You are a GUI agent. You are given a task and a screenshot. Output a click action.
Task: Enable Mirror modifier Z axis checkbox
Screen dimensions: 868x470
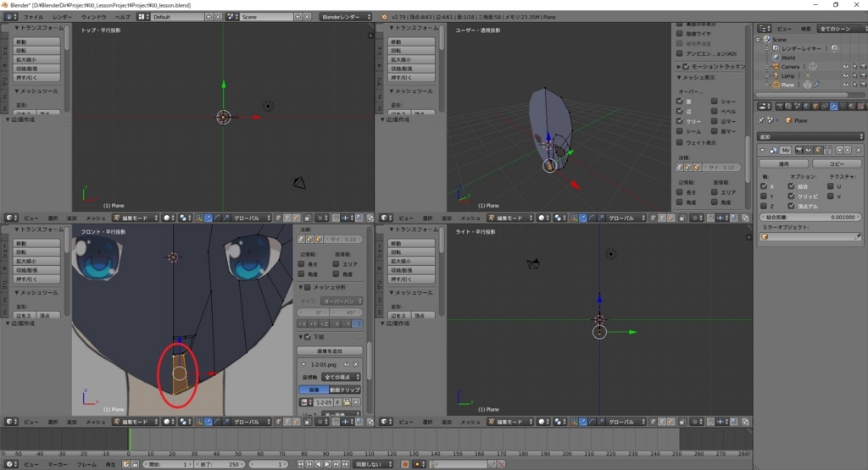(x=764, y=206)
